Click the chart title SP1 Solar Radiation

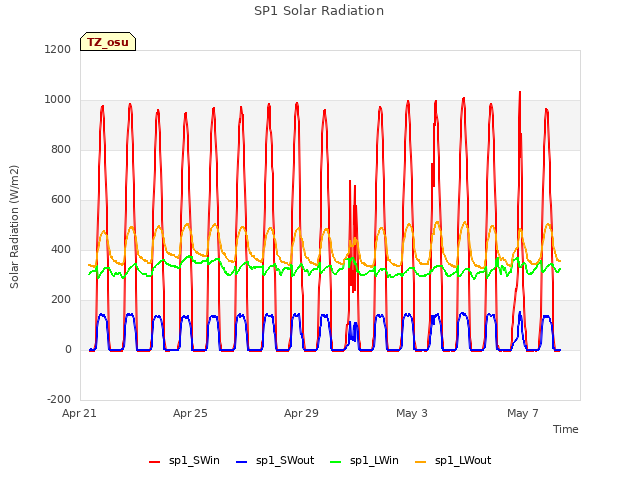(319, 11)
